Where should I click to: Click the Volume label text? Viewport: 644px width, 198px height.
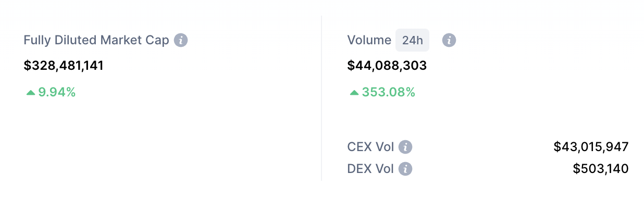pos(369,40)
